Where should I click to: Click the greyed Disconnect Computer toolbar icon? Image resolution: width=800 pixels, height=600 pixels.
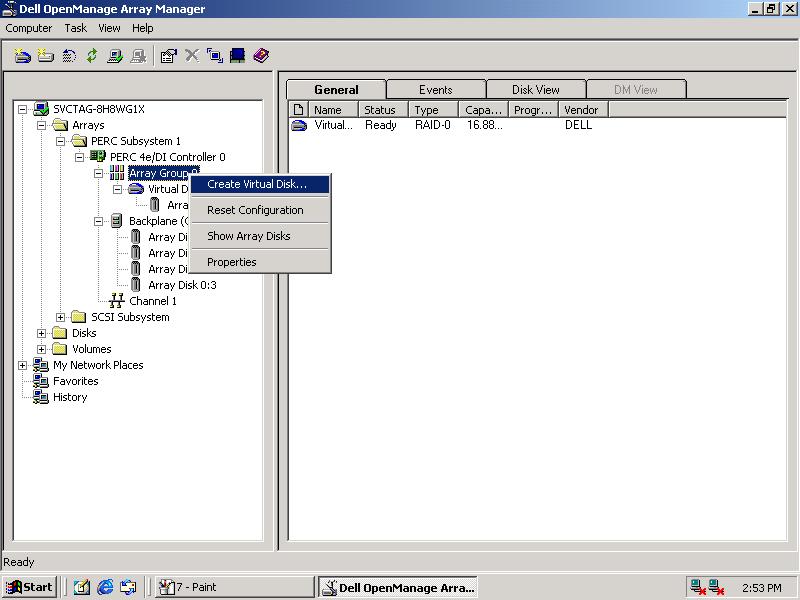coord(138,56)
